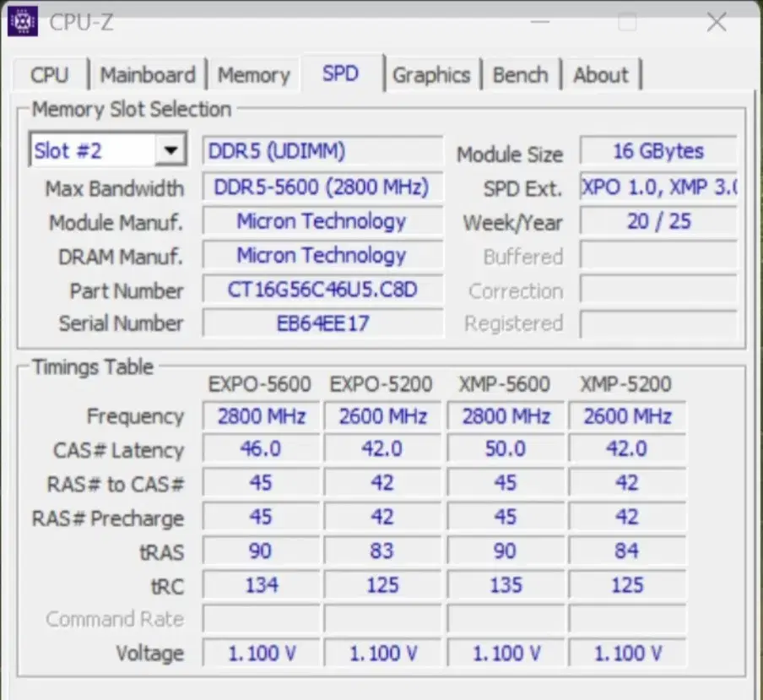
Task: Click XMP-5200 frequency 2600 MHz cell
Action: coord(627,416)
